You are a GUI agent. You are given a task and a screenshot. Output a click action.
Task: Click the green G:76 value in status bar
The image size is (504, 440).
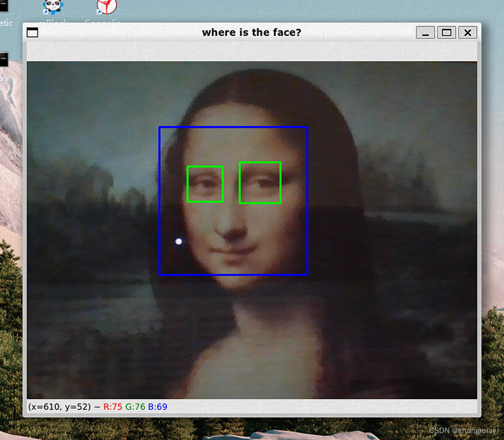[x=135, y=407]
